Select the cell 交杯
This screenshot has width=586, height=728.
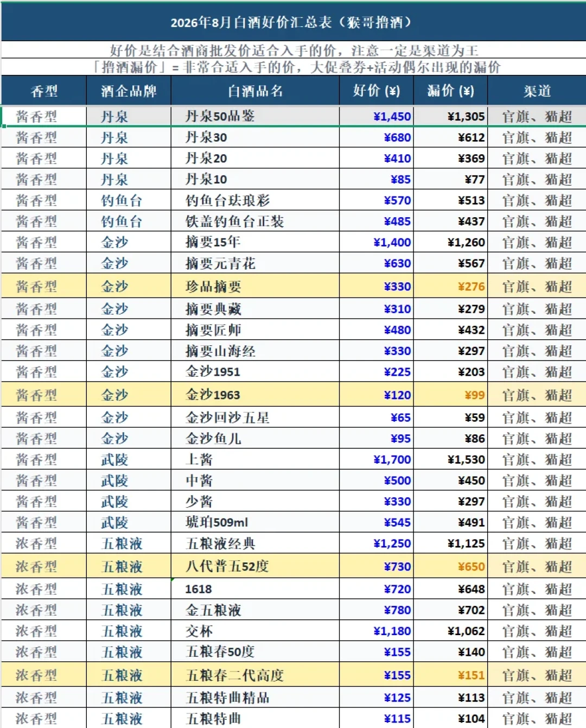point(255,631)
